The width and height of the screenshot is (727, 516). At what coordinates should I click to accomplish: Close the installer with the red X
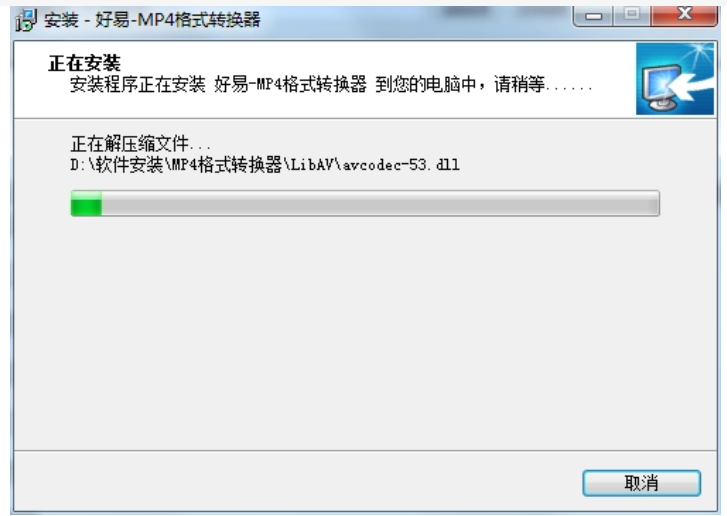tap(684, 15)
